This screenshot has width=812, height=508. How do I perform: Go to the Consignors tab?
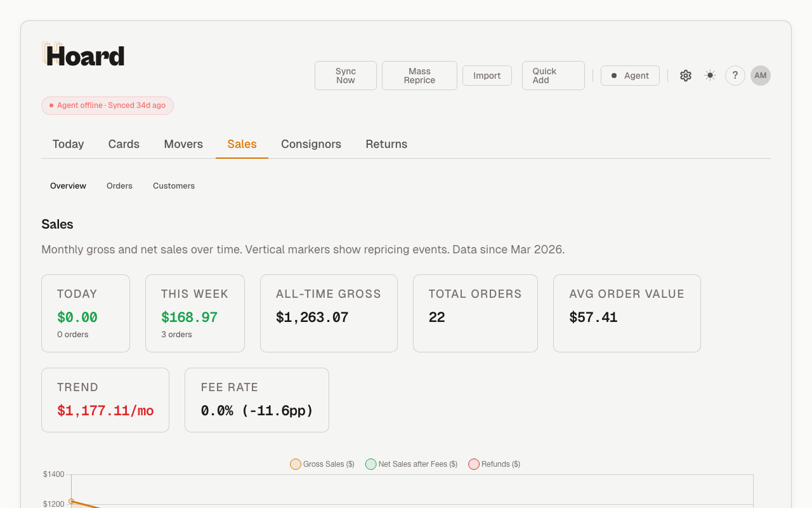point(311,144)
